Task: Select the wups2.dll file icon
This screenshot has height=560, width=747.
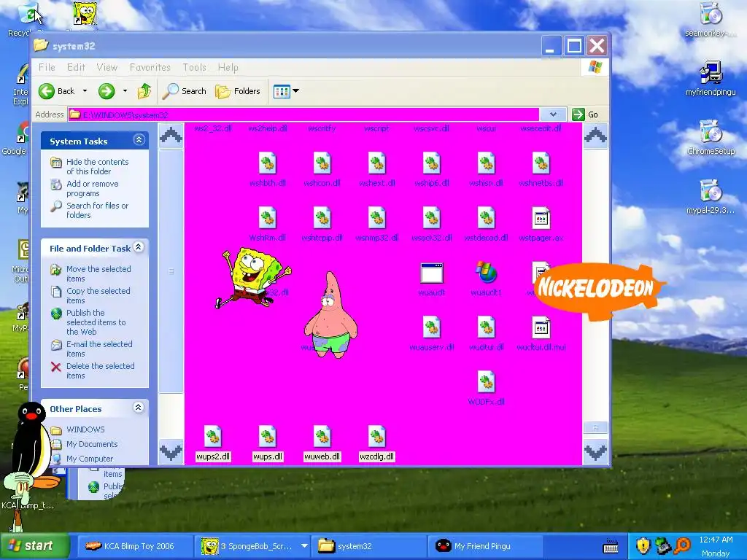Action: (213, 437)
